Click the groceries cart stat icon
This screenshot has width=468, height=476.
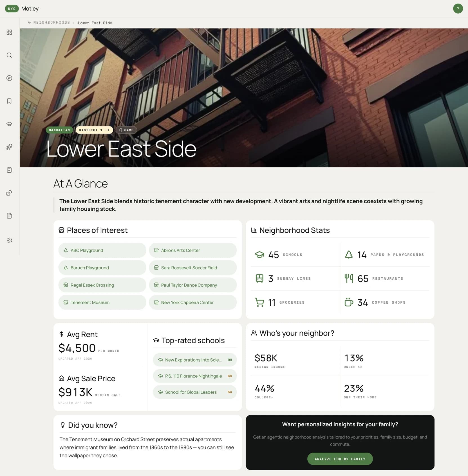click(259, 302)
